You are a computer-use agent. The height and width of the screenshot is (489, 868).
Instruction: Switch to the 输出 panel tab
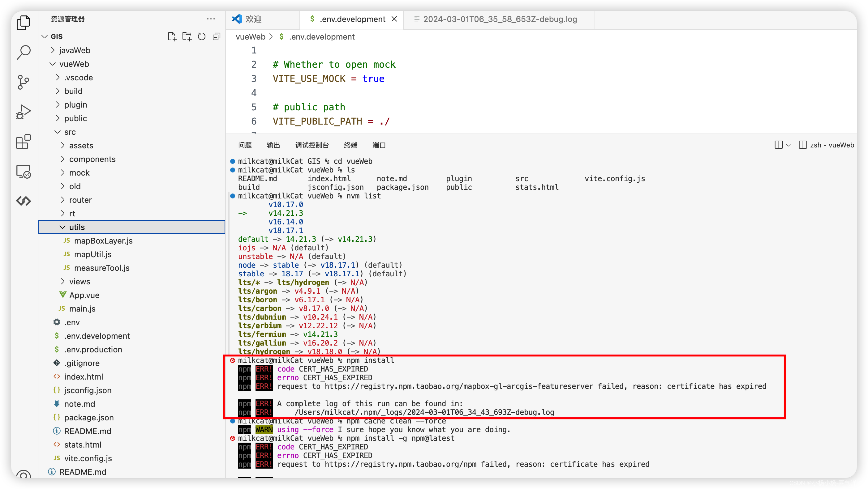[273, 145]
